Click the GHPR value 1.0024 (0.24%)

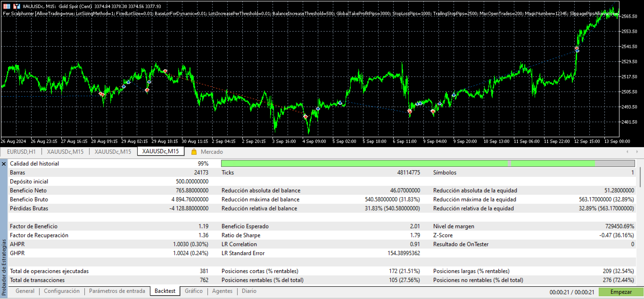(191, 253)
